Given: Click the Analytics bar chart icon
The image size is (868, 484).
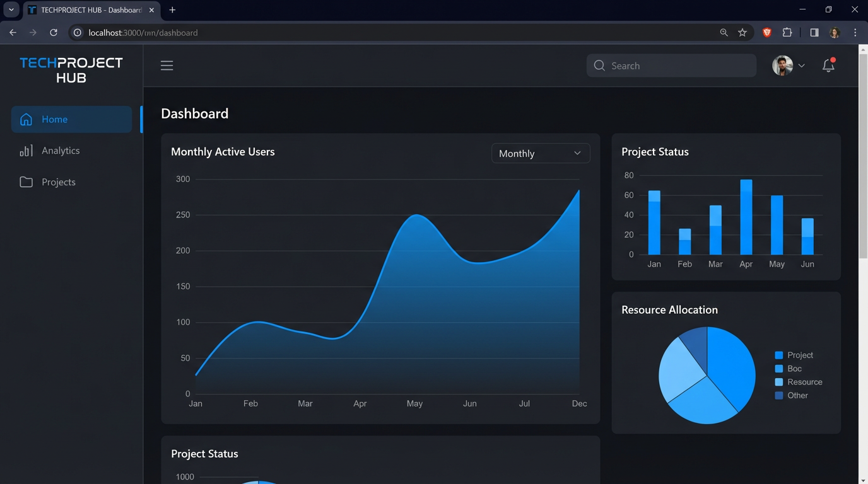Looking at the screenshot, I should tap(26, 151).
